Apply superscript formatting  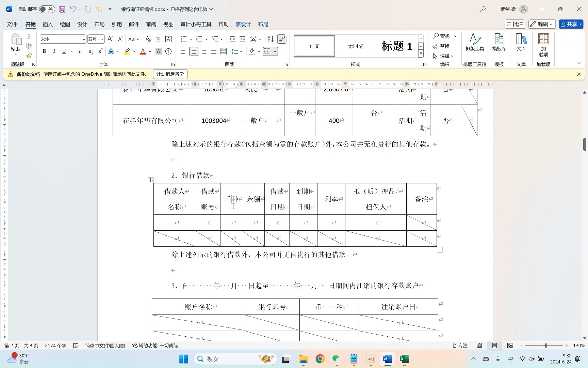100,51
